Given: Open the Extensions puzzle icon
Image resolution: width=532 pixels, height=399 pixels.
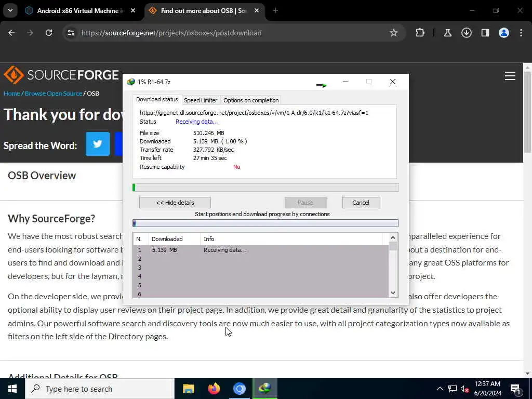Looking at the screenshot, I should click(420, 33).
